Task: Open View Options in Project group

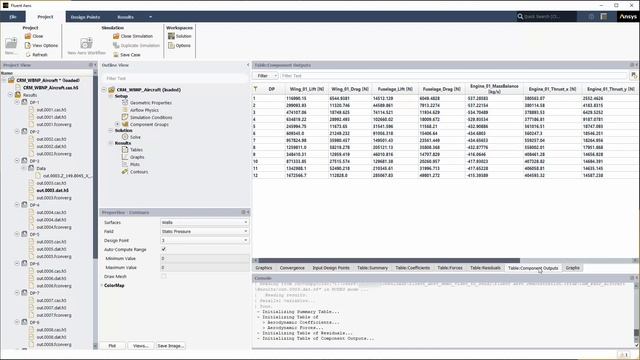Action: (41, 45)
